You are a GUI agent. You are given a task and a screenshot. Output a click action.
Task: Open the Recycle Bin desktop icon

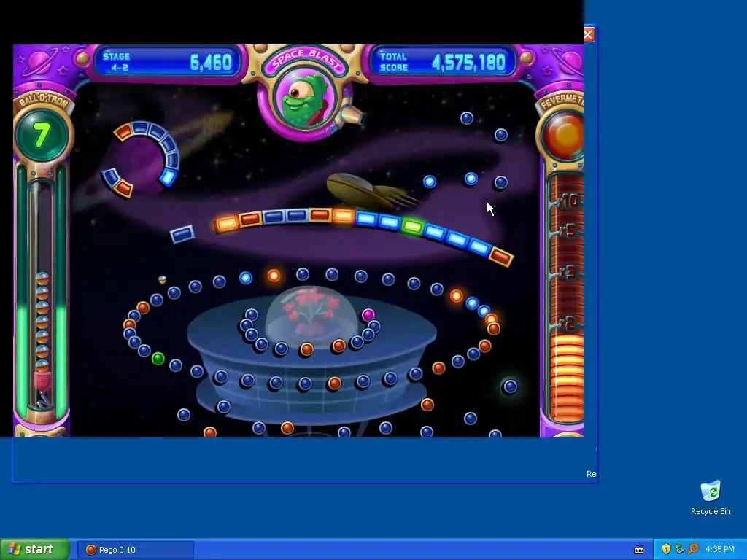711,498
